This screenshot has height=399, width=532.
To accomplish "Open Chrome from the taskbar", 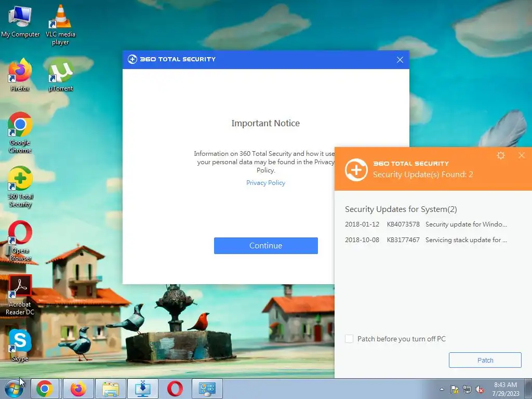I will tap(45, 389).
